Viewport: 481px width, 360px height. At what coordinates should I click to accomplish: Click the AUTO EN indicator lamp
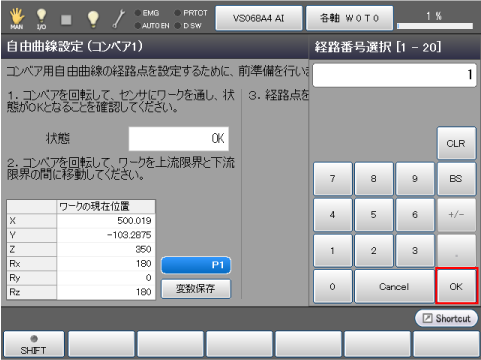click(137, 25)
